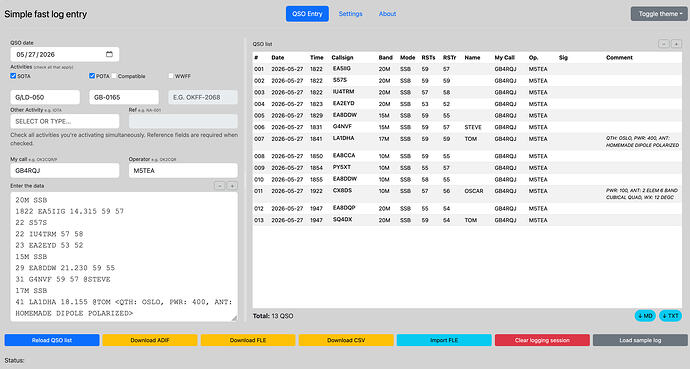Grab the data textarea resize handle
690x369 pixels.
point(235,318)
